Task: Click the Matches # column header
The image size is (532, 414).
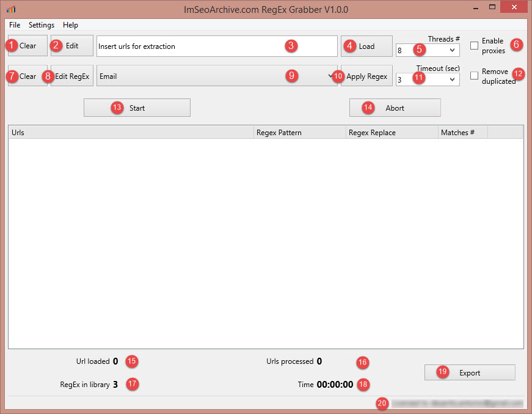Action: [463, 133]
